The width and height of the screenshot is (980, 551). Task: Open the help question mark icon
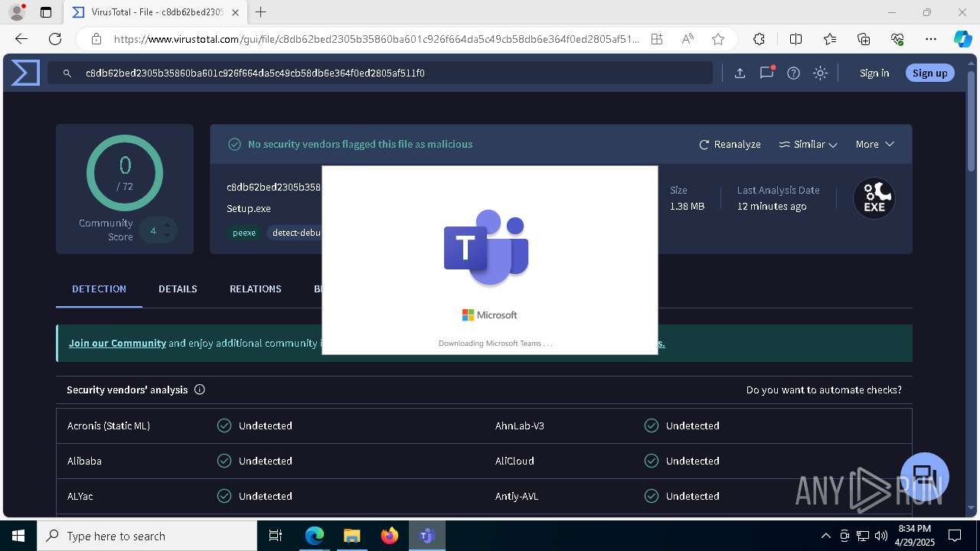pyautogui.click(x=793, y=73)
